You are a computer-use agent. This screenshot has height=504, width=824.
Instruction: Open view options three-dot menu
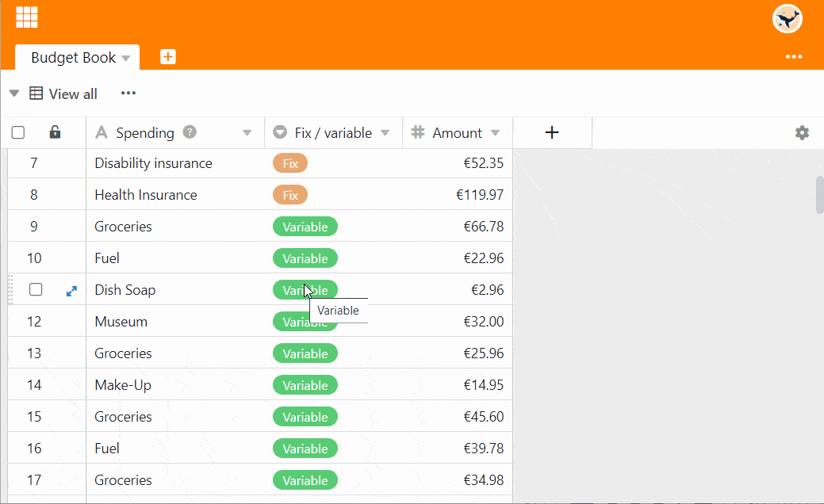click(128, 94)
